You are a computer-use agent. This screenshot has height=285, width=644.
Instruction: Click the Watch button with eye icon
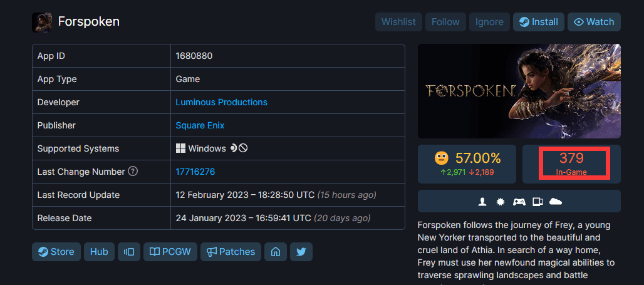(594, 22)
